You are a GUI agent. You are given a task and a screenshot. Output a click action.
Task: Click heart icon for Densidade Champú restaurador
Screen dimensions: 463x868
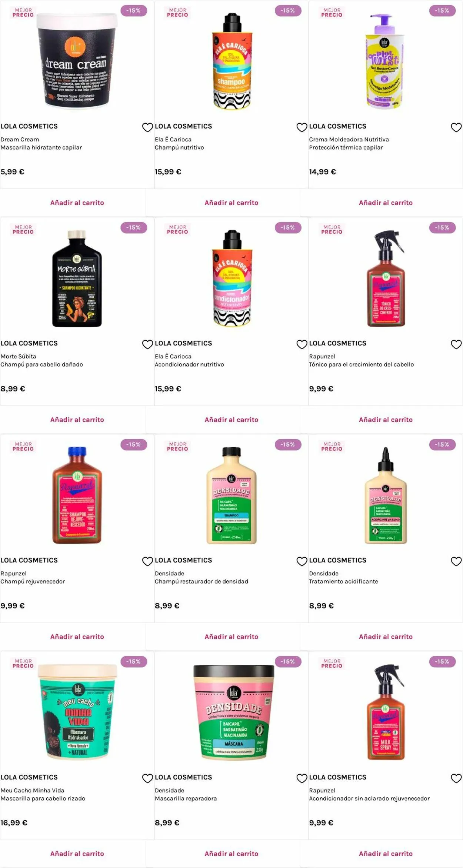302,561
